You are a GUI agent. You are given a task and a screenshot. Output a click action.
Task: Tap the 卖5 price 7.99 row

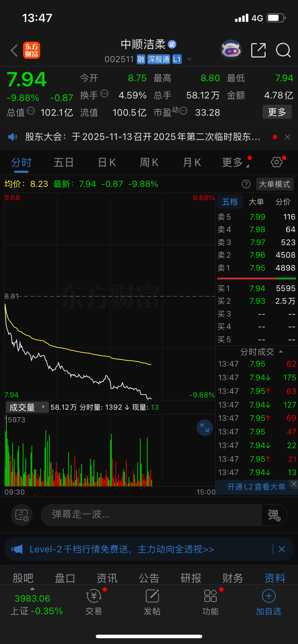tap(257, 217)
